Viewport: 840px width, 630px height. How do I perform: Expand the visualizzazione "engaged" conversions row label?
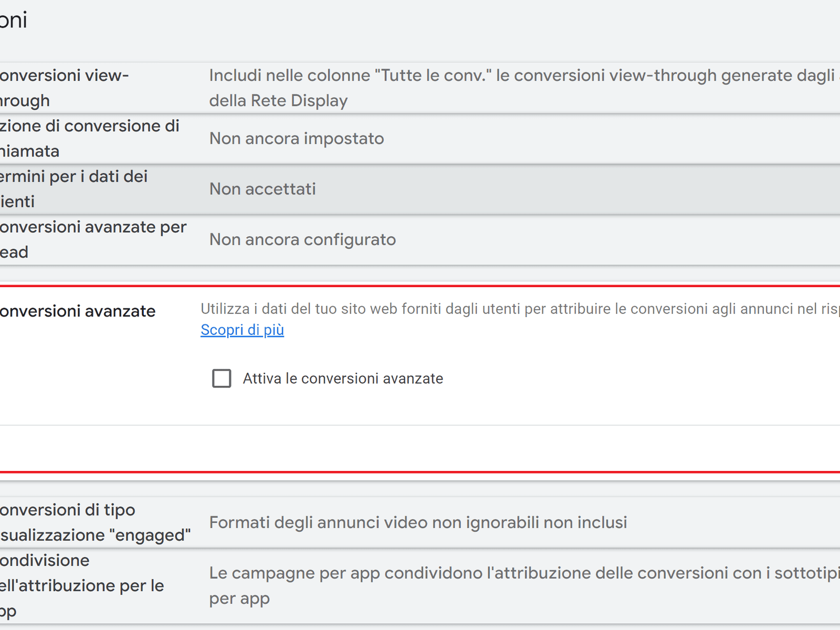pyautogui.click(x=94, y=522)
